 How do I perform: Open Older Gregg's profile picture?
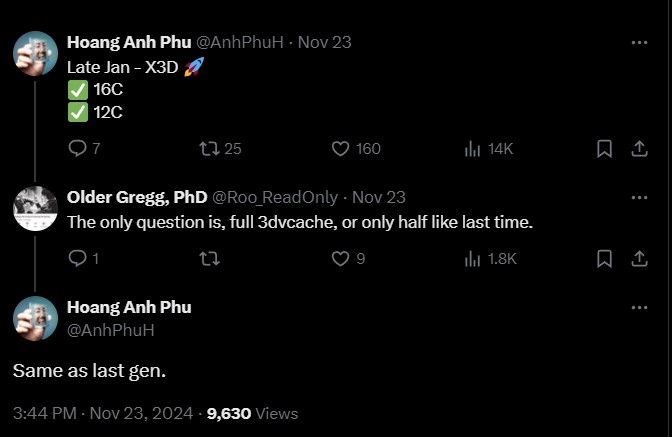pos(36,209)
